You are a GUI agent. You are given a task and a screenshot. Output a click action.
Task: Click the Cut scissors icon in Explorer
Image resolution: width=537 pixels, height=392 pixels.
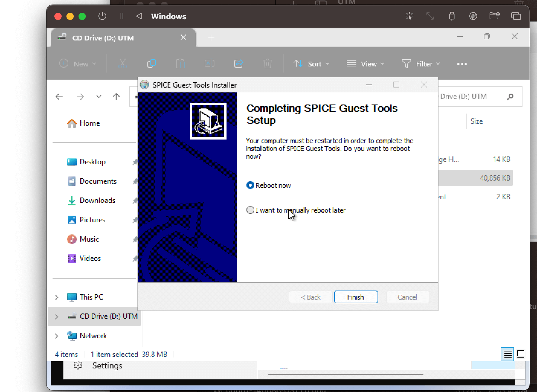point(122,64)
